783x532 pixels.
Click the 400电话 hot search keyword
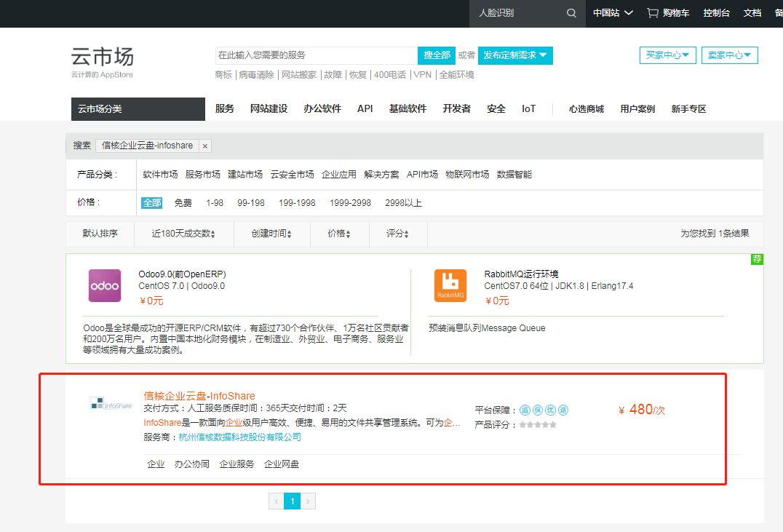(x=390, y=75)
